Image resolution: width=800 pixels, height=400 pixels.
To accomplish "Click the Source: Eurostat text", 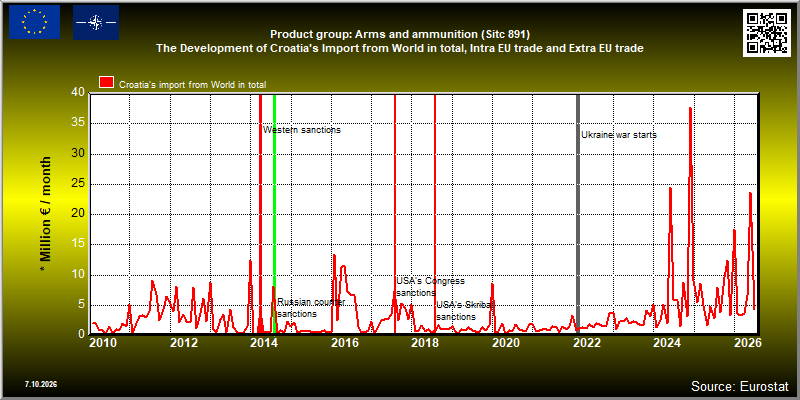I will coord(740,385).
